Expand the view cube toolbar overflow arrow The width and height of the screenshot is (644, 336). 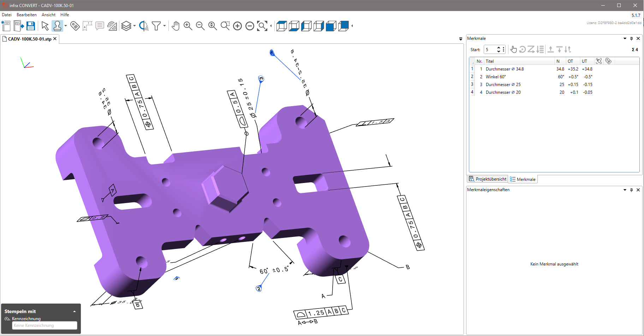tap(352, 26)
